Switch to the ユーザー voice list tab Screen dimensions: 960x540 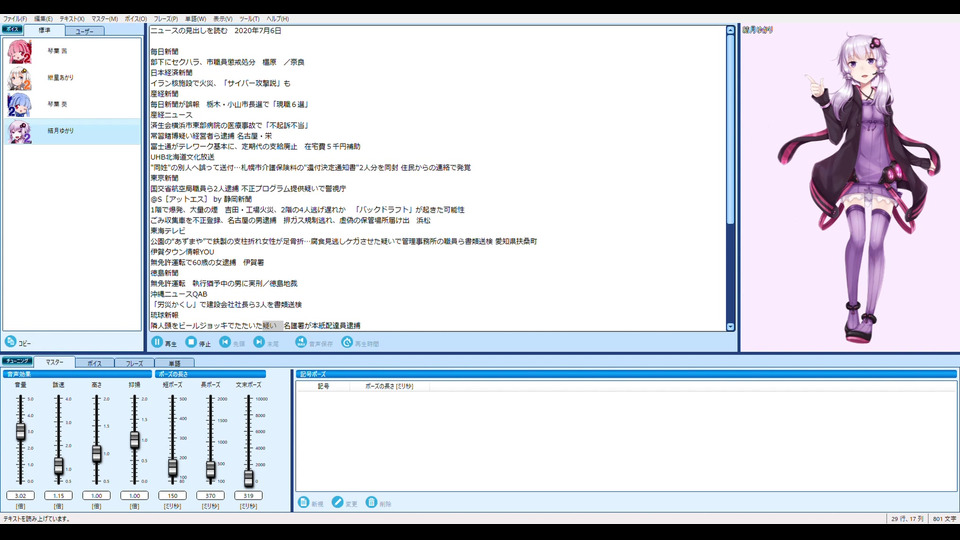(84, 31)
